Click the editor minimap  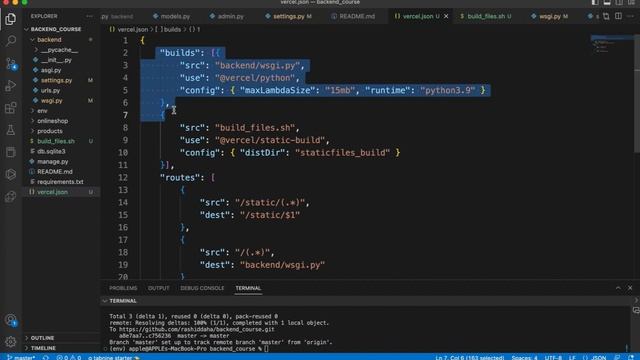coord(611,45)
